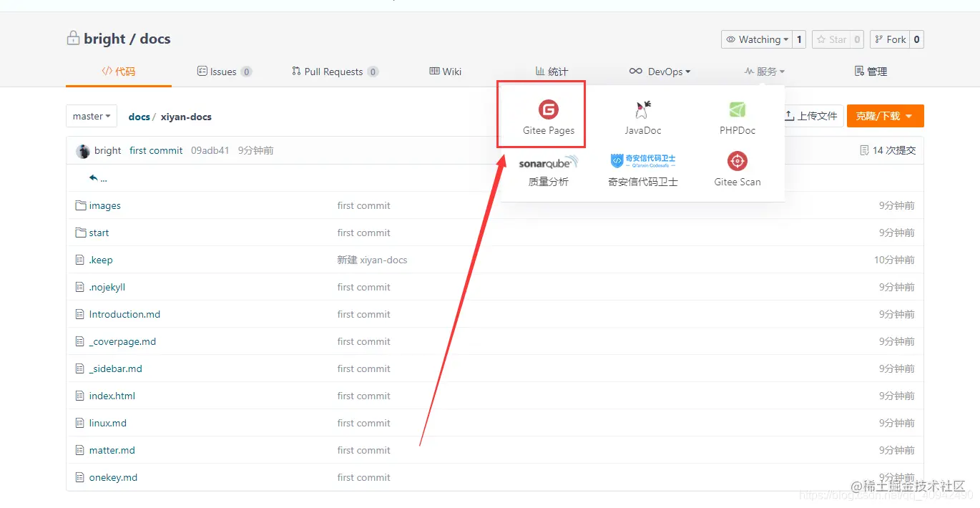Click the bright user avatar
The height and width of the screenshot is (508, 980).
click(83, 151)
